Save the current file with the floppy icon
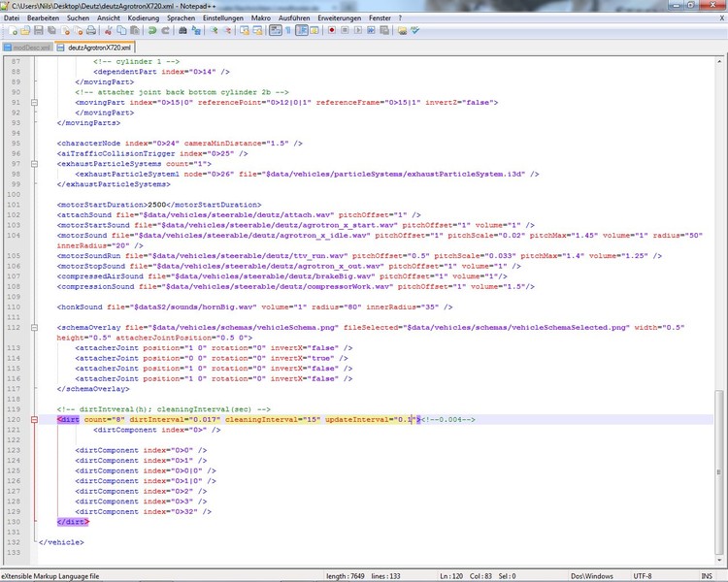This screenshot has height=582, width=728. [39, 31]
